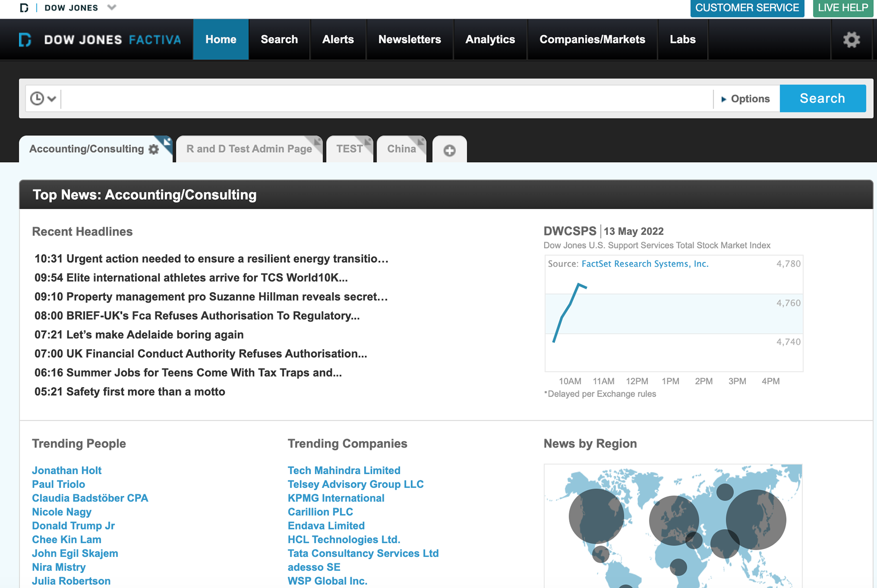877x588 pixels.
Task: Open Tata Consultancy Services Ltd link
Action: coord(363,554)
